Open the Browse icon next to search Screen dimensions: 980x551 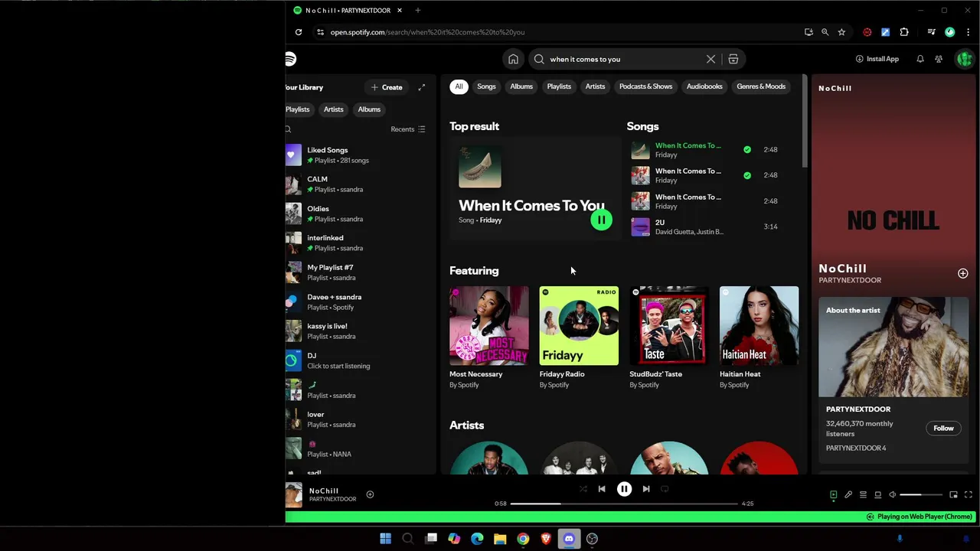point(733,59)
